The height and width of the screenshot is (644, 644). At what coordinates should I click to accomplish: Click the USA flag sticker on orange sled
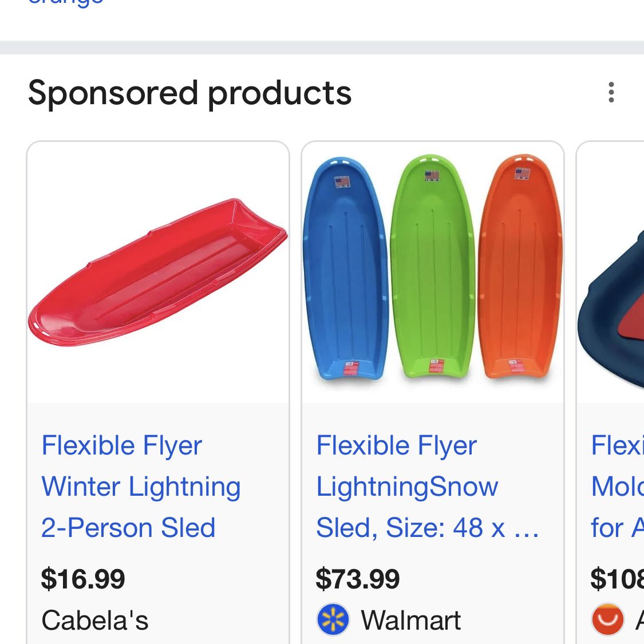521,174
